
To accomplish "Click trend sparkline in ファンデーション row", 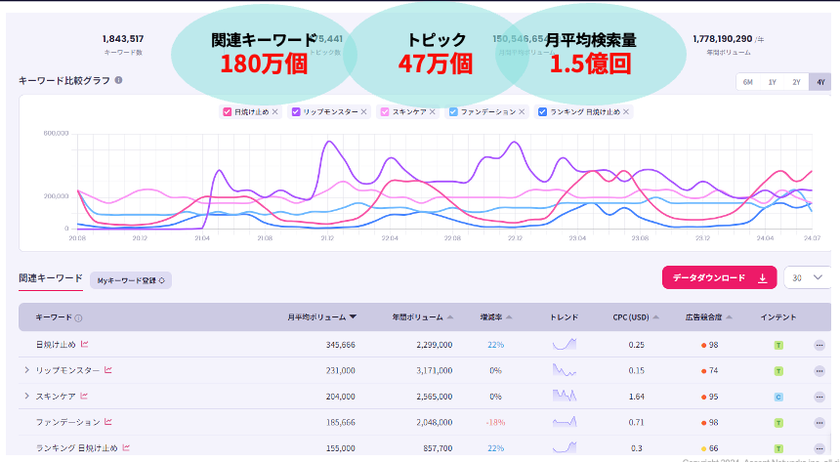I will pos(565,422).
